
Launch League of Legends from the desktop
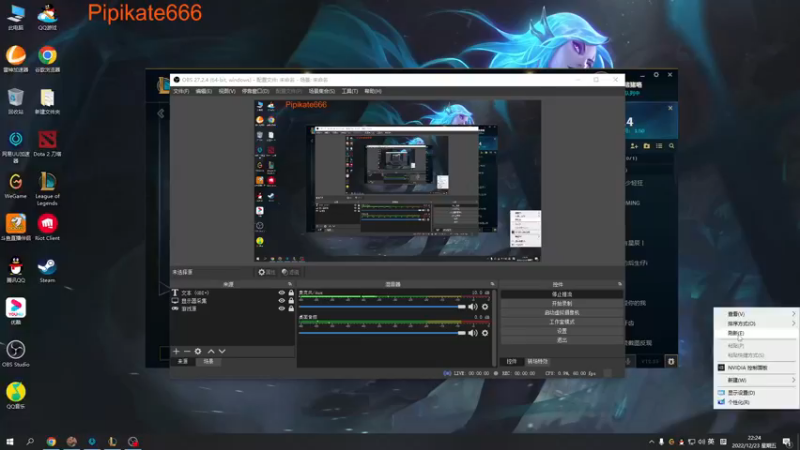point(47,188)
